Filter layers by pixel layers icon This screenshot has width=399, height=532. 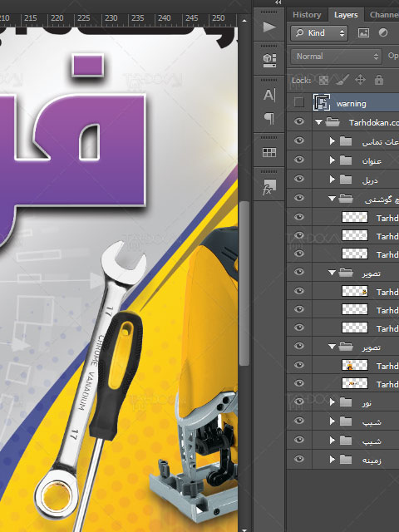(x=363, y=33)
